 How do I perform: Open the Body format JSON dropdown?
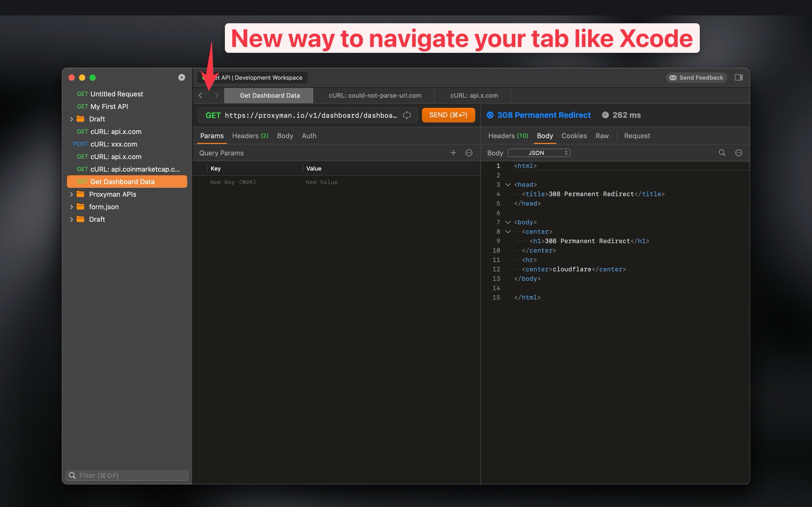tap(539, 153)
